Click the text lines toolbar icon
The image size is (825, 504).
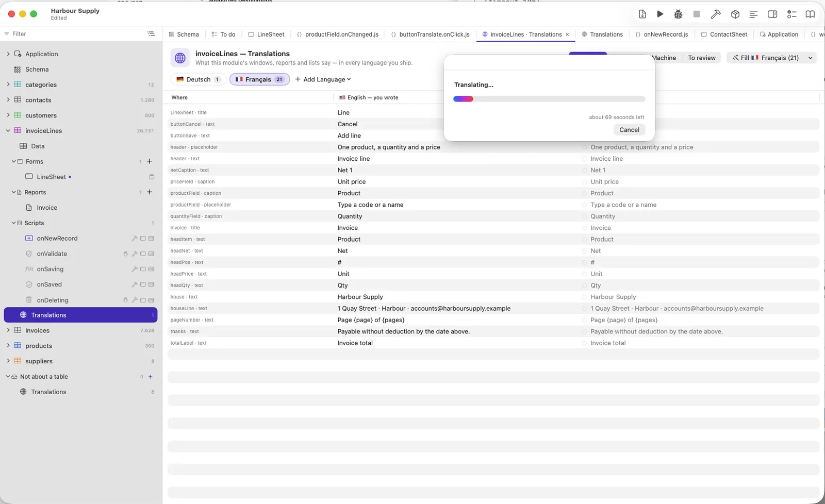coord(753,14)
